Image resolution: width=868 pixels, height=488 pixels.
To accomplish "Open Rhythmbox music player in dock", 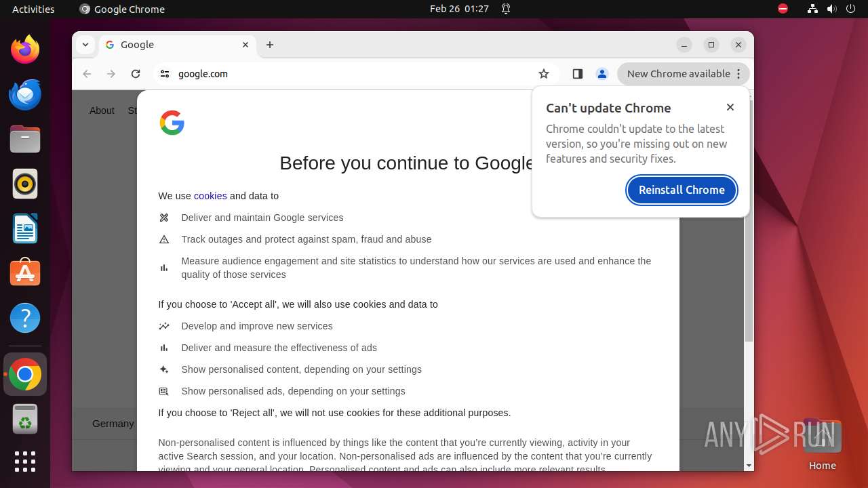I will (x=25, y=184).
